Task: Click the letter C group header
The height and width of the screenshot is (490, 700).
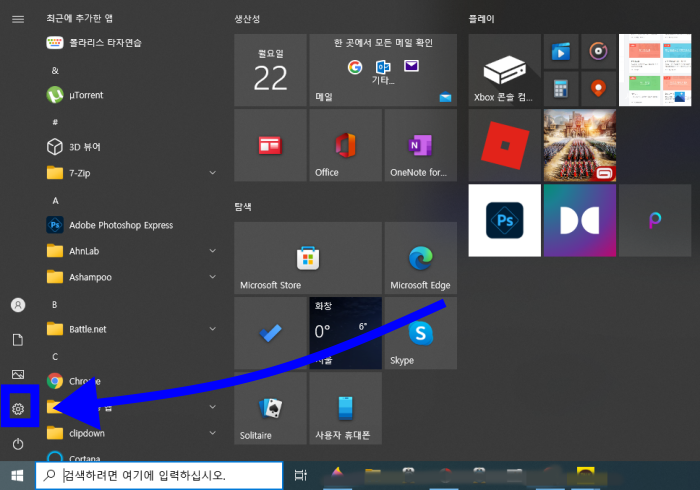Action: (55, 357)
